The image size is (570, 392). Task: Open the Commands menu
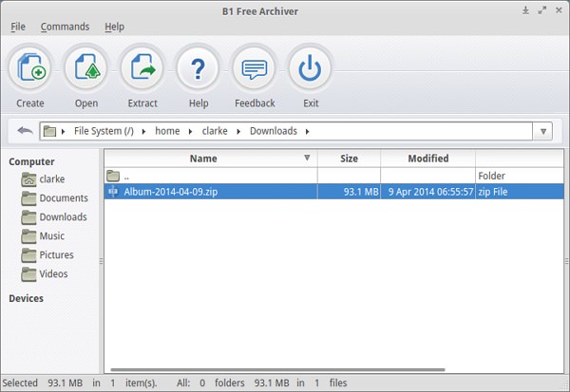65,27
